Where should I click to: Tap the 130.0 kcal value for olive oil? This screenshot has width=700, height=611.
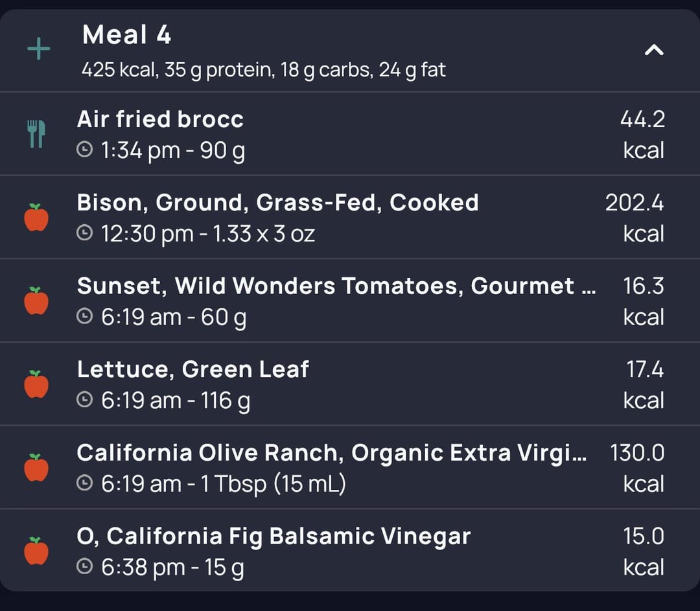click(x=637, y=468)
